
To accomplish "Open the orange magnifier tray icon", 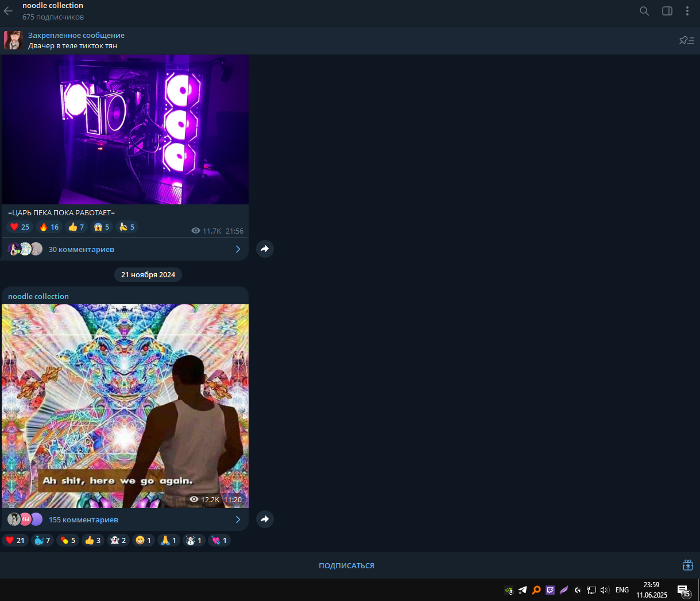I will 536,590.
